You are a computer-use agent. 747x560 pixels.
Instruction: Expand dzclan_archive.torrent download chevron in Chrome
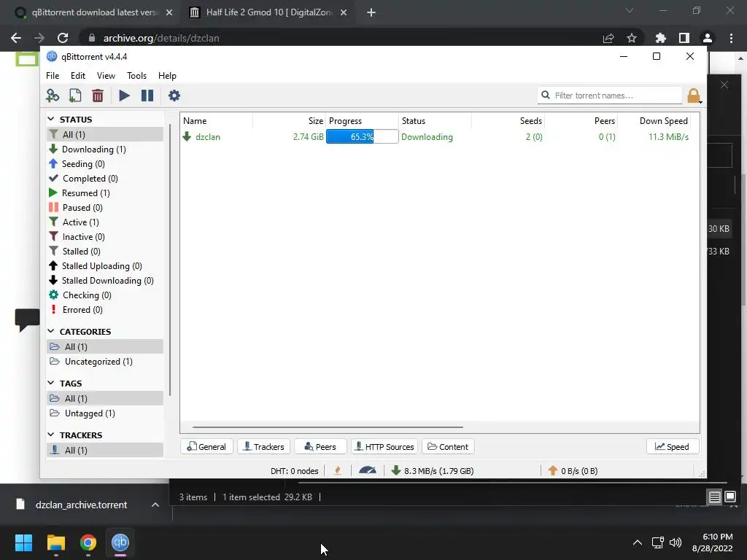[x=155, y=505]
